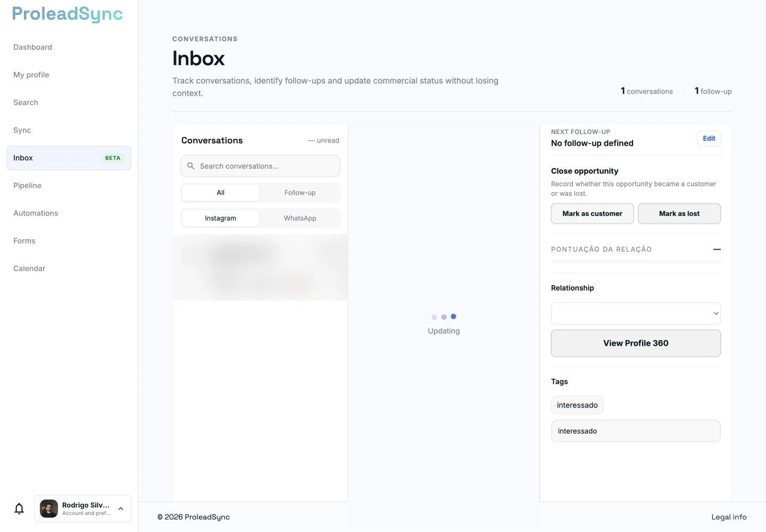Open View Profile 360

[636, 343]
